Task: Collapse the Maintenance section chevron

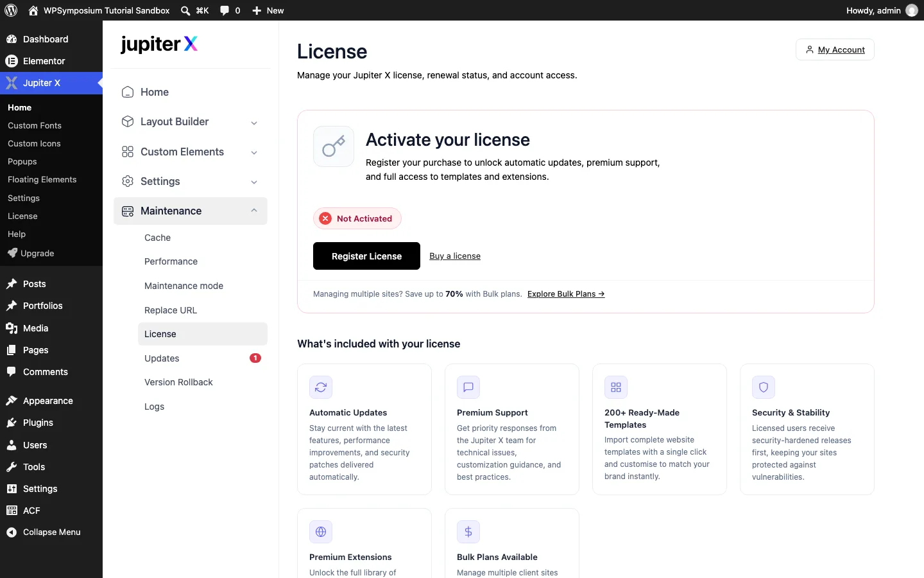Action: point(254,211)
